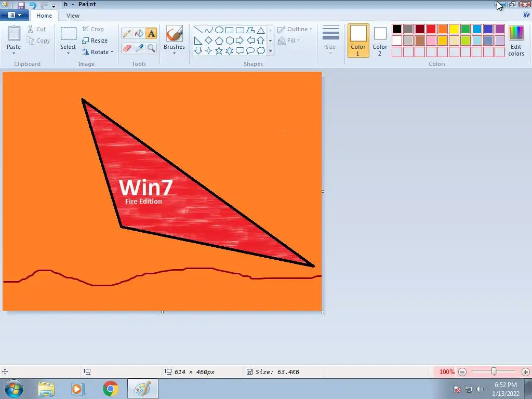Switch to the Home ribbon tab
Image resolution: width=532 pixels, height=399 pixels.
click(x=44, y=16)
